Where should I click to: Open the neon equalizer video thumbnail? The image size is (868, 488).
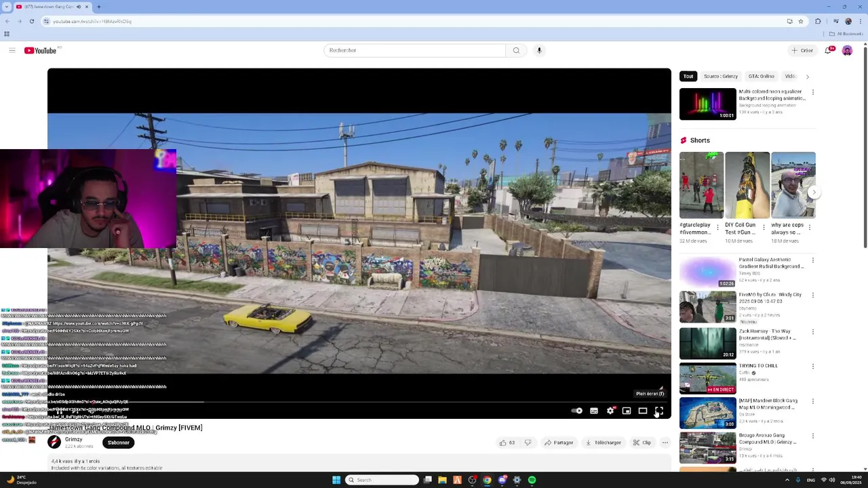pyautogui.click(x=707, y=104)
